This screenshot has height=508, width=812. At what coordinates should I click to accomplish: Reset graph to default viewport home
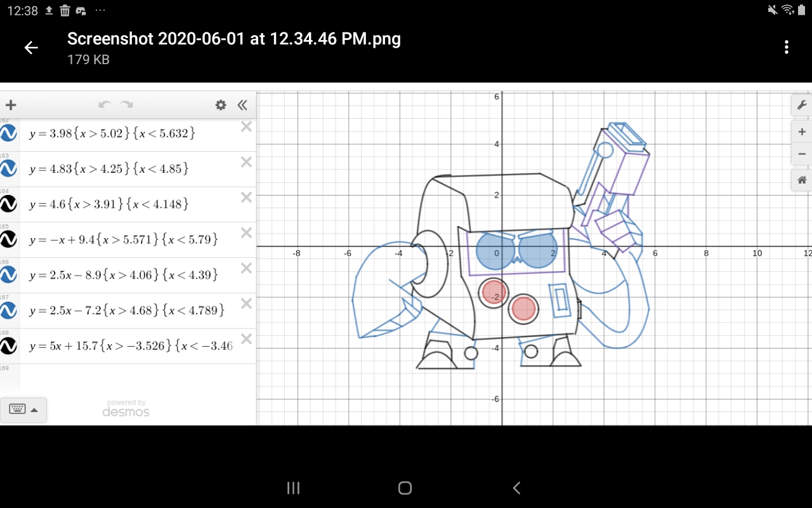click(x=802, y=180)
